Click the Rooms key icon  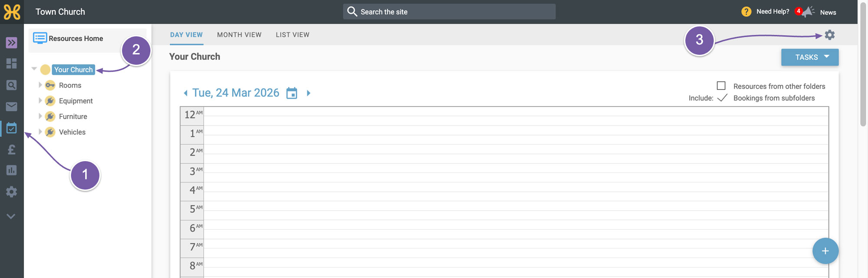[x=50, y=85]
